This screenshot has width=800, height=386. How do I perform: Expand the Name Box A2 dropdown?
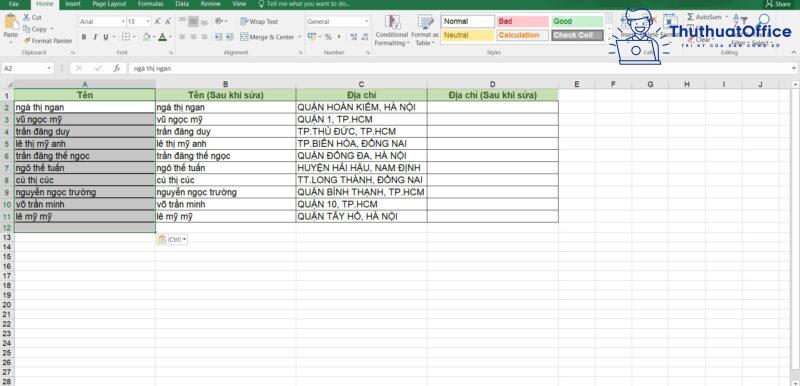click(x=49, y=68)
